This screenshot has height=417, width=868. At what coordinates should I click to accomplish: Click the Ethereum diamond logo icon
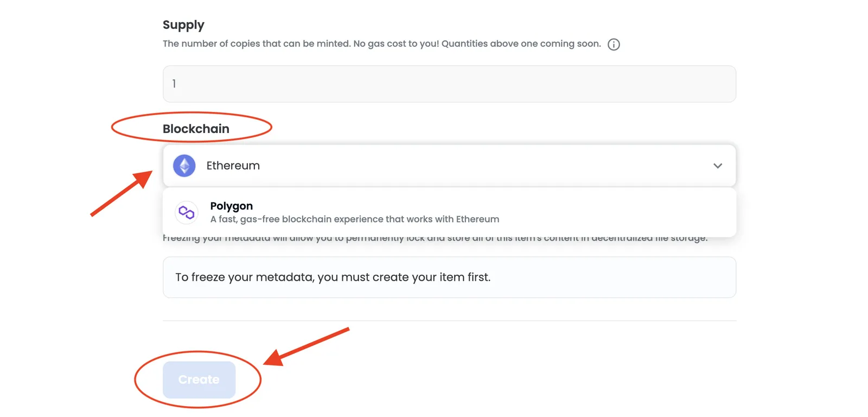(x=184, y=166)
